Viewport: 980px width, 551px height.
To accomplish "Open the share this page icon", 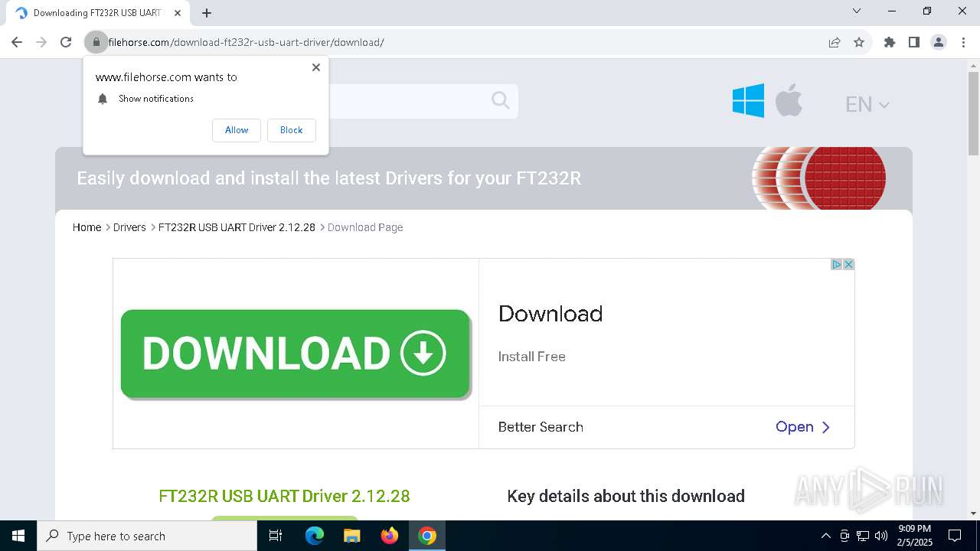I will tap(835, 42).
